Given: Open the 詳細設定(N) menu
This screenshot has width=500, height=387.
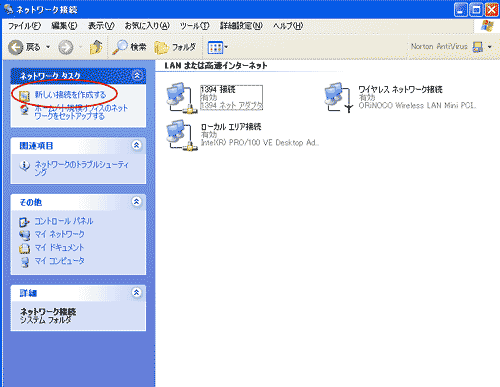Looking at the screenshot, I should (241, 26).
